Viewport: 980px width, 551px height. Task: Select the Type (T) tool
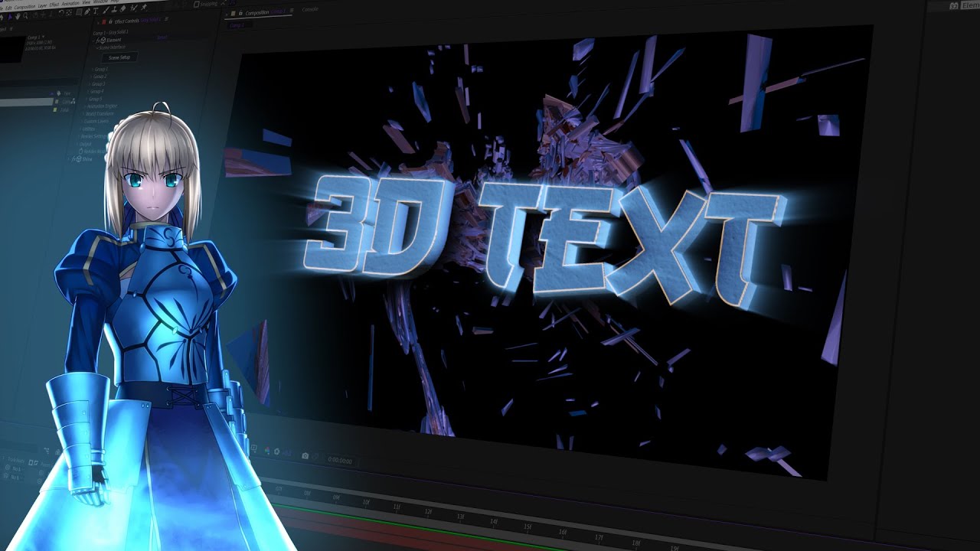(x=95, y=11)
